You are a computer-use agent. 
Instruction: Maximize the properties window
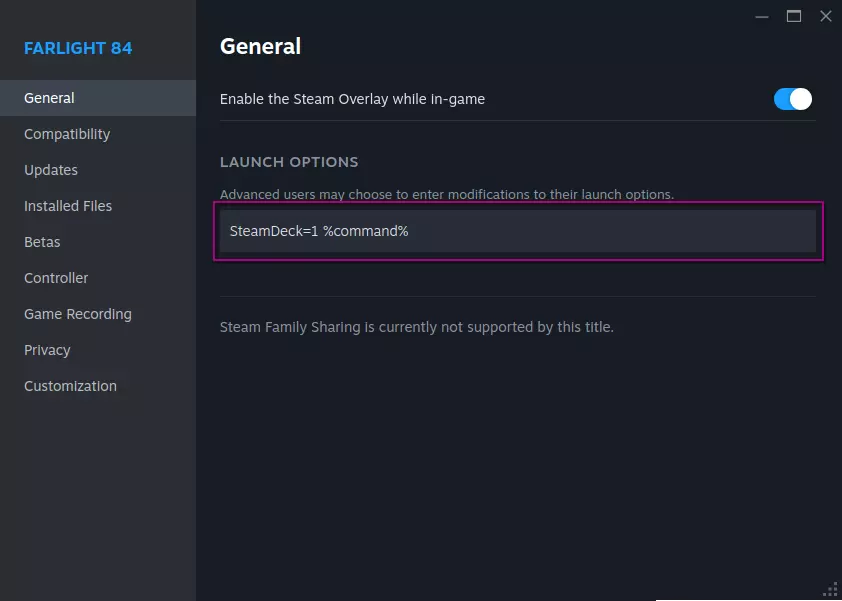coord(794,16)
